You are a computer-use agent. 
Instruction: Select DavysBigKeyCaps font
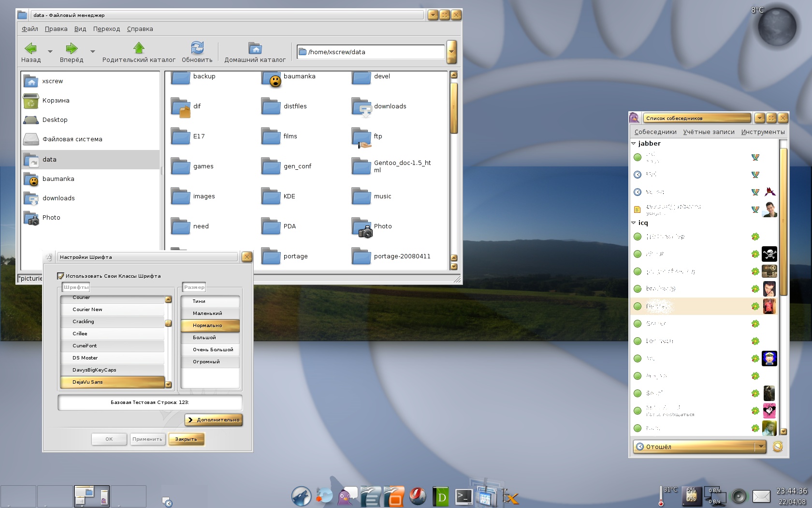click(x=113, y=370)
